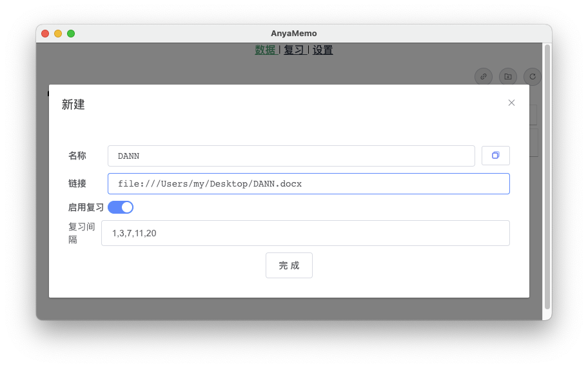Viewport: 588px width, 368px height.
Task: Click the 新建 dialog title
Action: (73, 105)
